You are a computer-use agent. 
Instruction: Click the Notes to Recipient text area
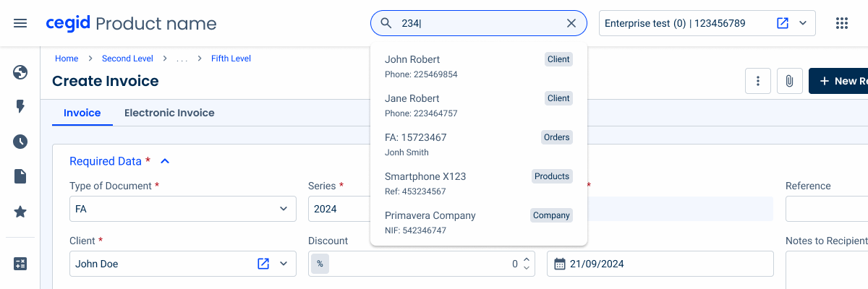pos(827,269)
